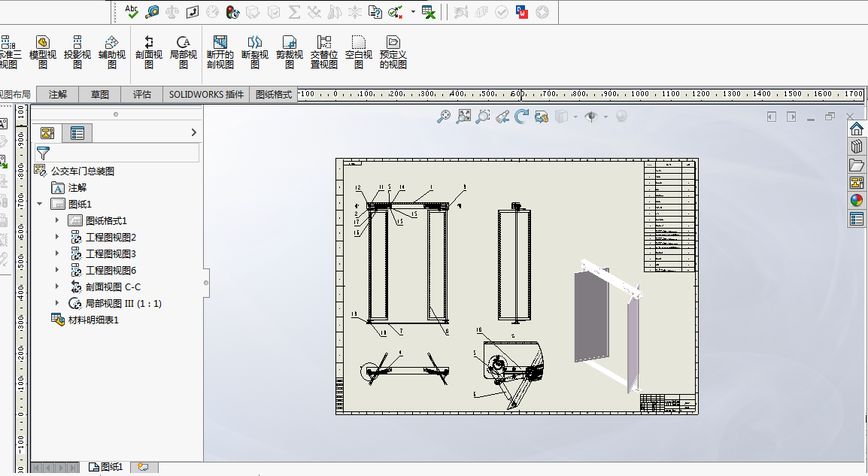Screen dimensions: 868x476
Task: Insert Alternate Position View (交替位置视图)
Action: coord(324,52)
